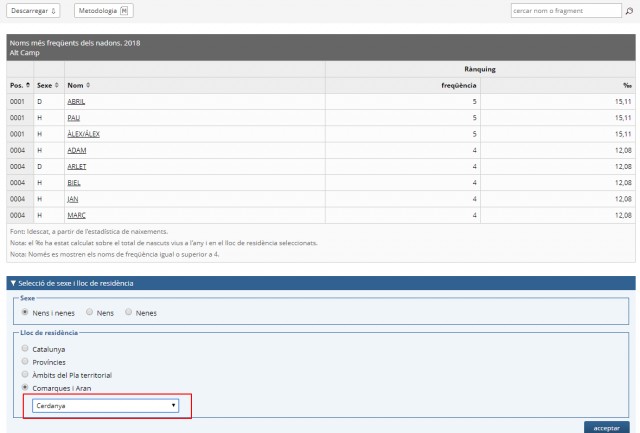This screenshot has width=640, height=433.
Task: Sort by the Nom column arrows
Action: (88, 85)
